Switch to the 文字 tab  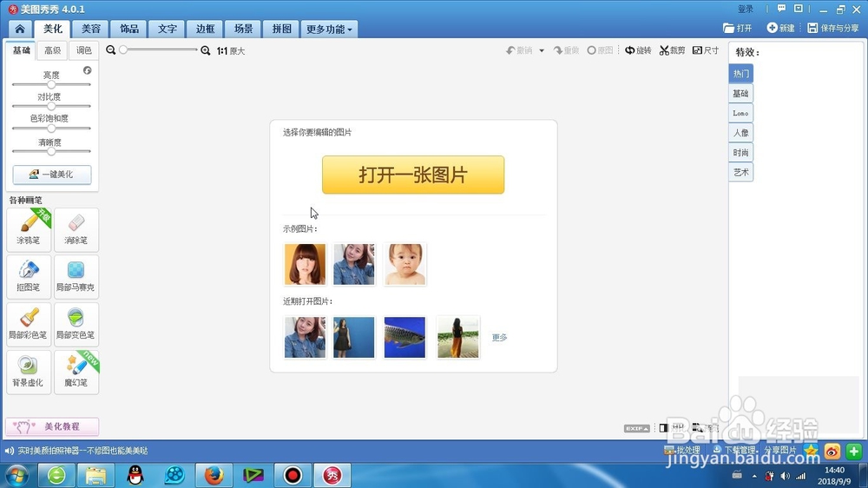click(x=168, y=29)
